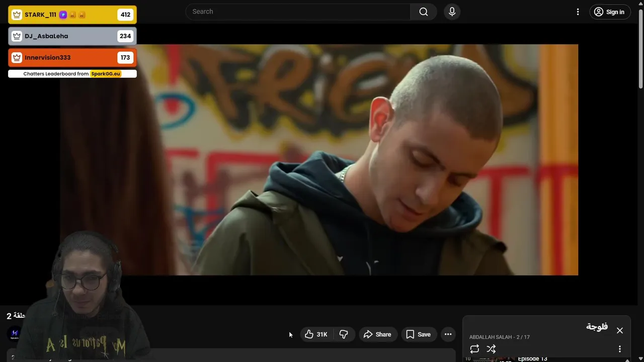
Task: Share the video
Action: [377, 334]
